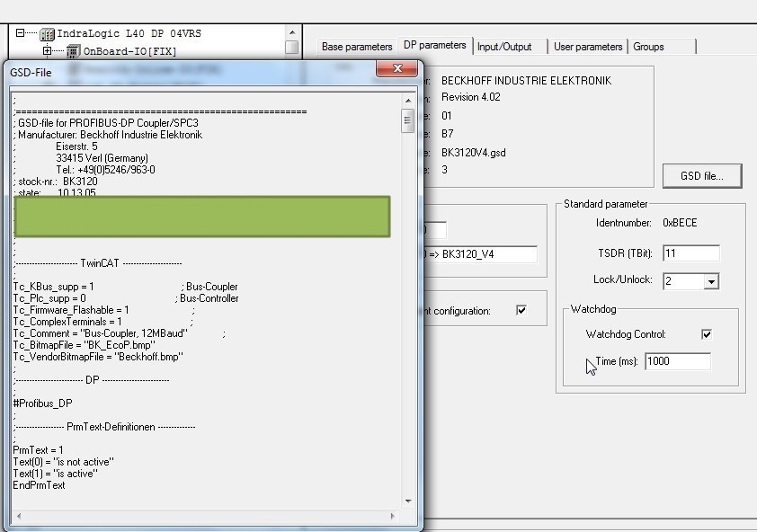Click the '#Profibus_DP' line
757x532 pixels.
pyautogui.click(x=42, y=403)
